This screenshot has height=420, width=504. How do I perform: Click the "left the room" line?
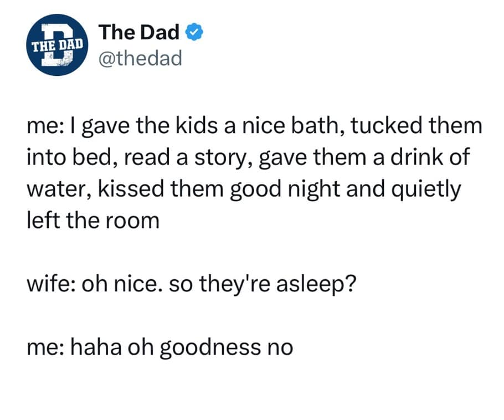(x=92, y=221)
